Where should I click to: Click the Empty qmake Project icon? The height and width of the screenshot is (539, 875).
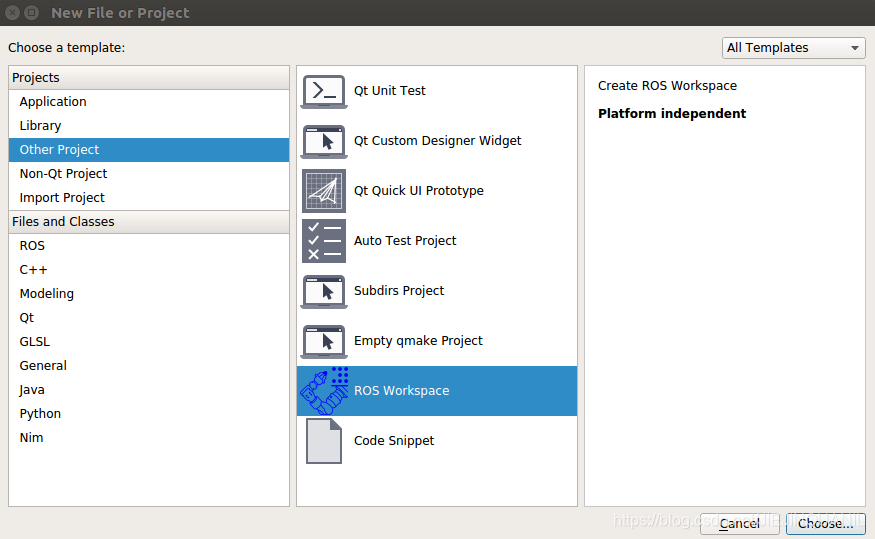pyautogui.click(x=324, y=341)
